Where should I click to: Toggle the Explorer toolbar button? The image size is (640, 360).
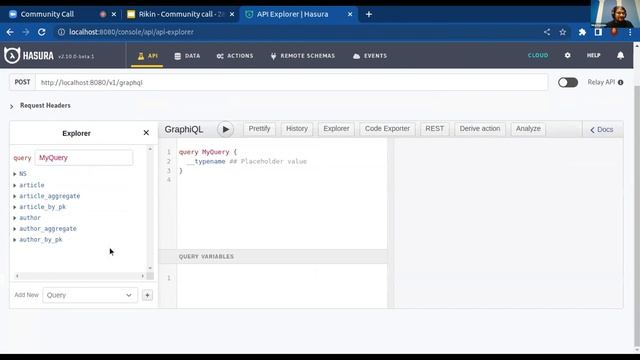(336, 129)
